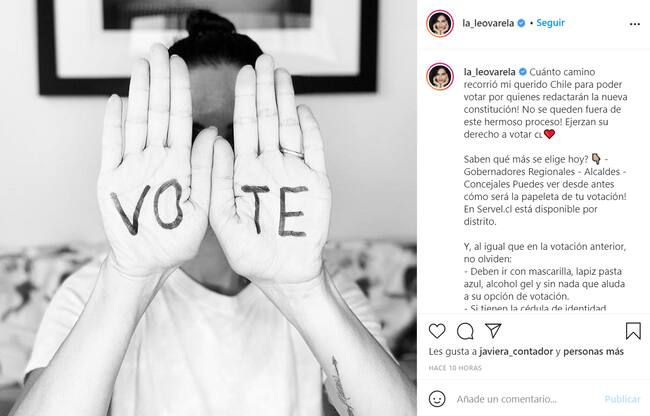Image resolution: width=650 pixels, height=416 pixels.
Task: Open la_leovarela username link in header
Action: 488,23
